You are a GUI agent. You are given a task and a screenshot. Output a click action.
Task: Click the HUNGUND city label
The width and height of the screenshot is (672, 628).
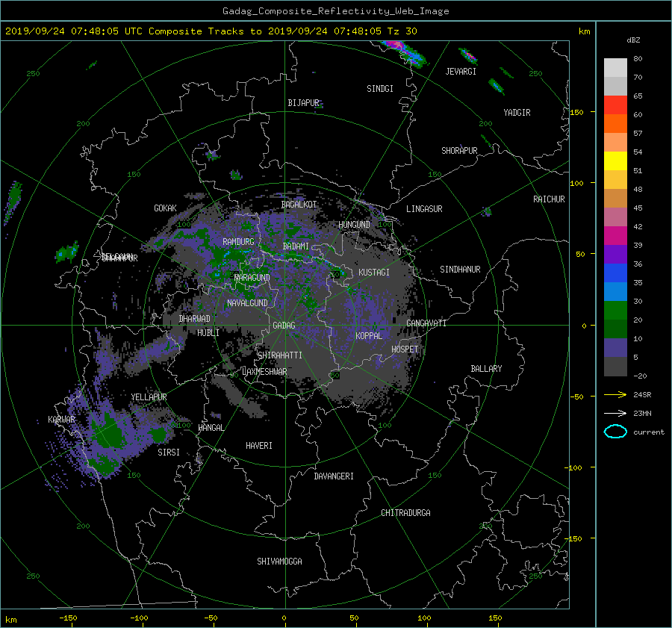click(x=354, y=225)
